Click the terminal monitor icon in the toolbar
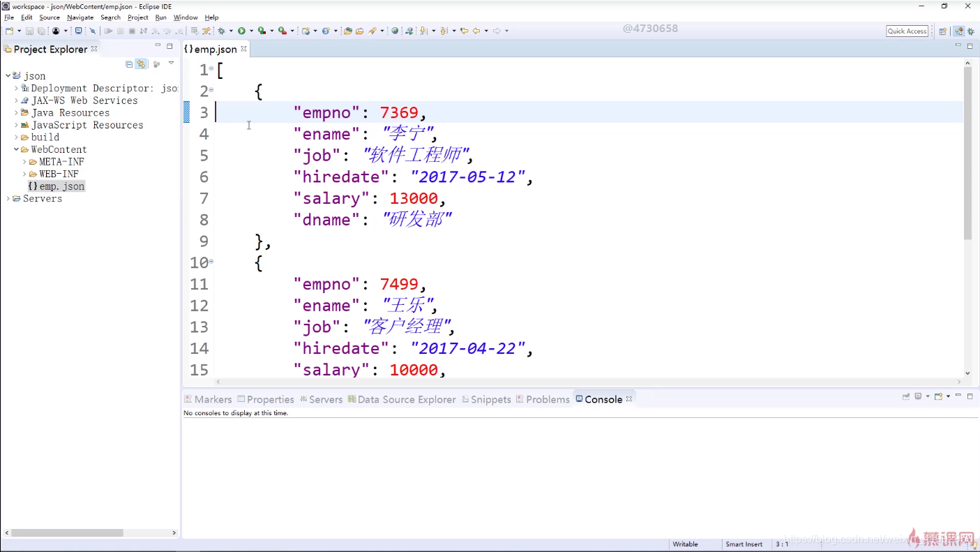The width and height of the screenshot is (980, 552). [78, 31]
